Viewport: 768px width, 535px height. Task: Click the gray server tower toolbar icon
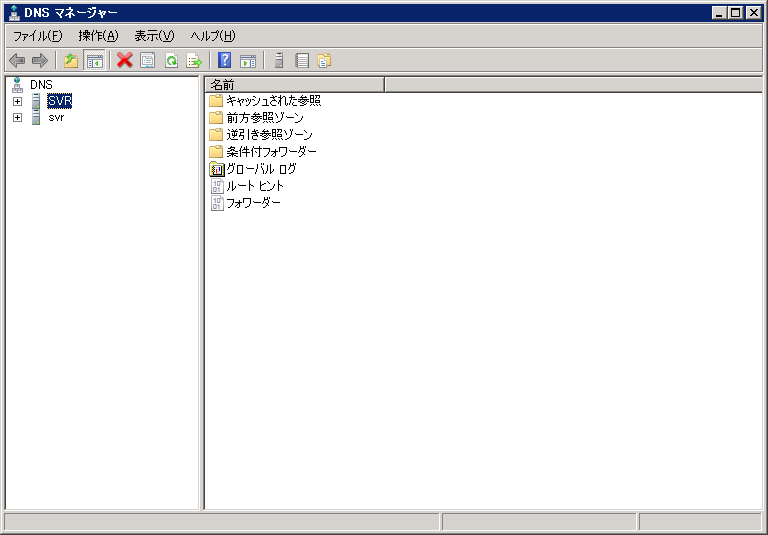[x=279, y=61]
